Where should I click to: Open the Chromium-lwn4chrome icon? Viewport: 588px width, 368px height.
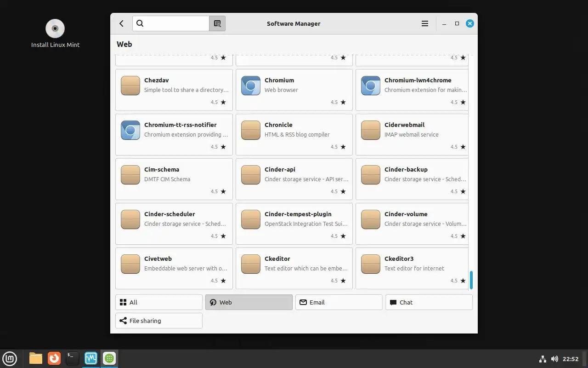tap(371, 86)
